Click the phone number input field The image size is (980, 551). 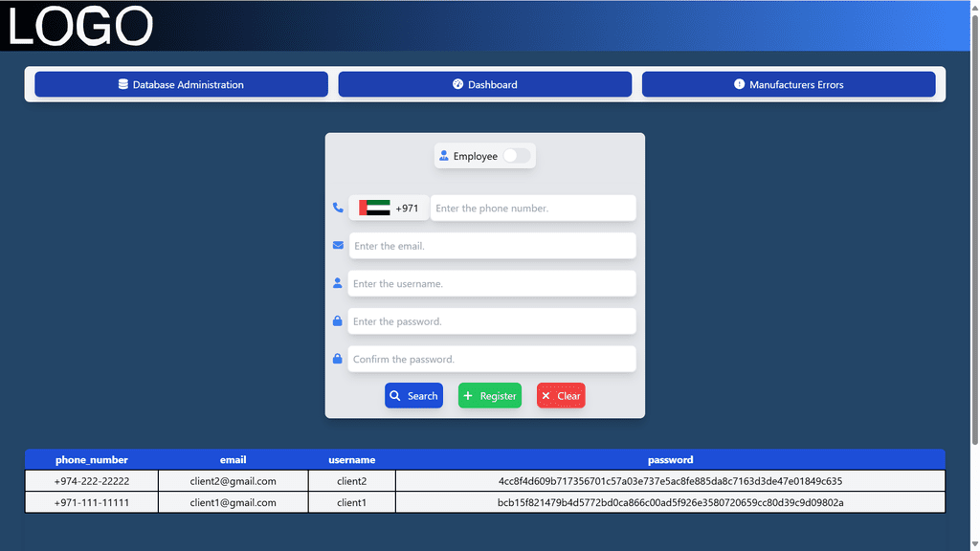(x=533, y=208)
